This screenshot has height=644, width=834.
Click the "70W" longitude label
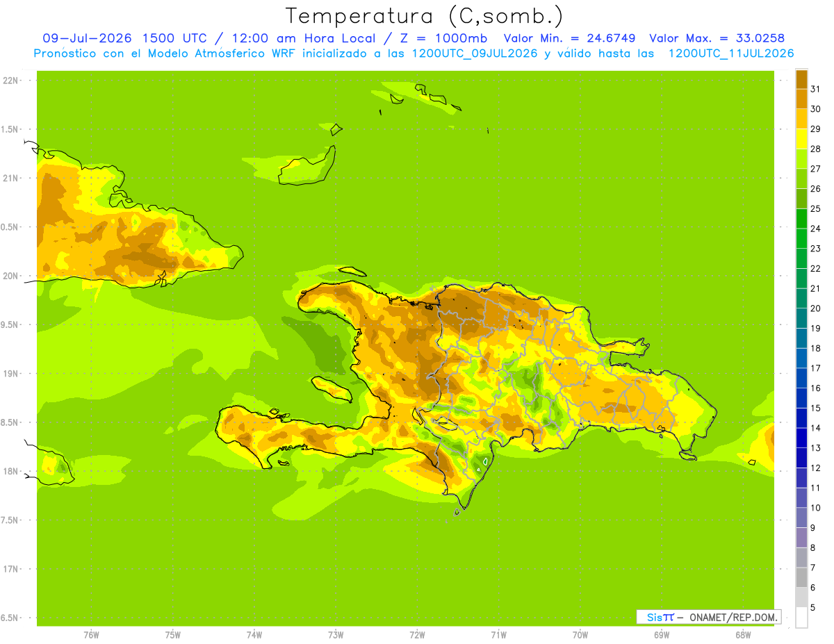(580, 635)
